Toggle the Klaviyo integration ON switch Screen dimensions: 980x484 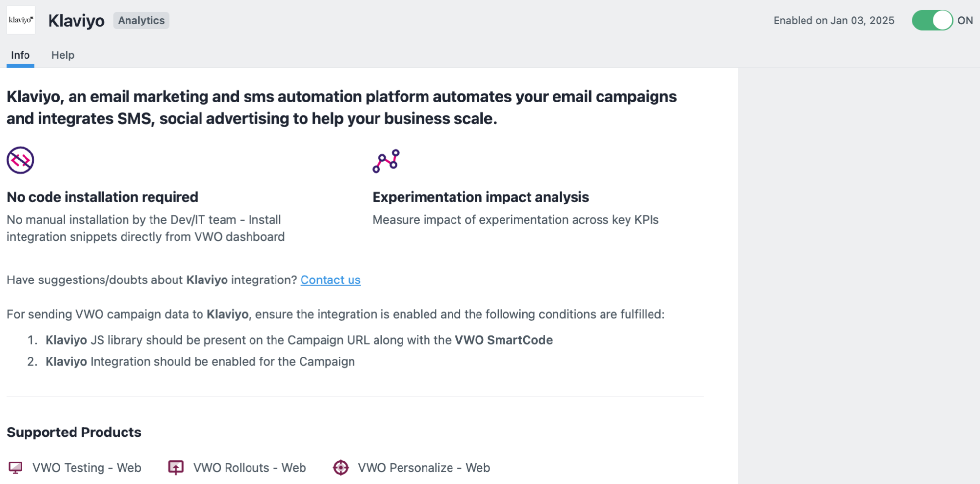pyautogui.click(x=932, y=21)
